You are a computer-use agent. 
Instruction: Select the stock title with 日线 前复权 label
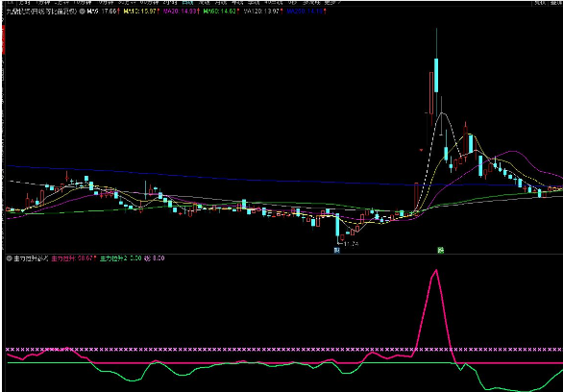click(42, 12)
